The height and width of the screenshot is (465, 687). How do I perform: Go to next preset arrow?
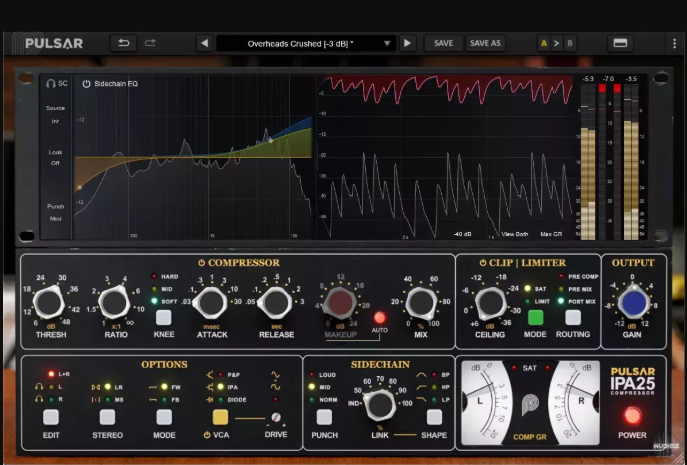407,43
